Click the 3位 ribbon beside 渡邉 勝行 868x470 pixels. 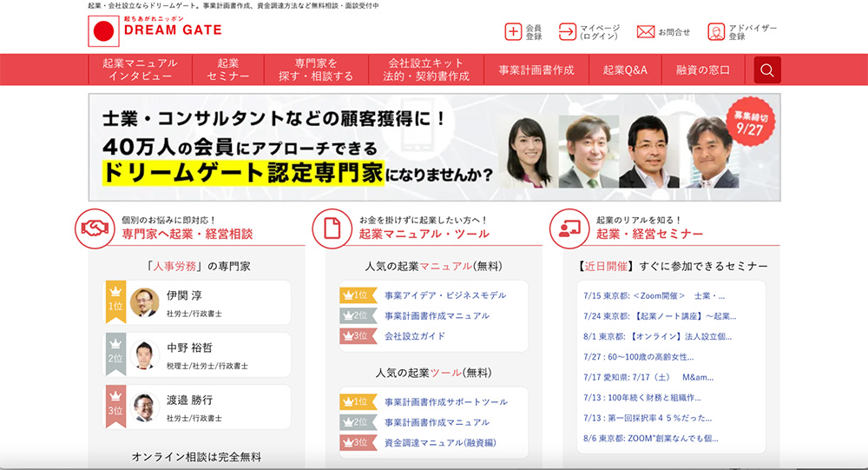115,407
